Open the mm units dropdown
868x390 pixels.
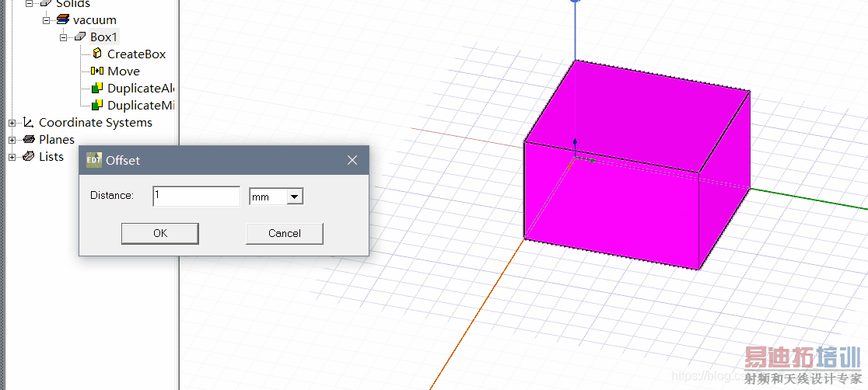coord(295,197)
